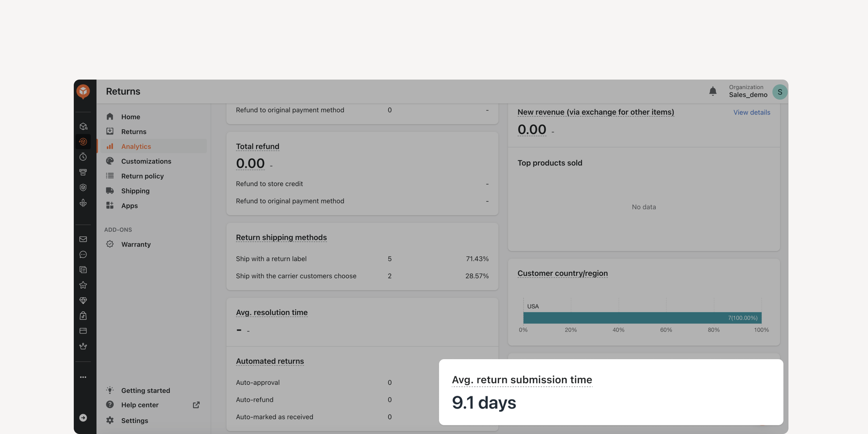Click the USA bar in country chart

pyautogui.click(x=642, y=318)
